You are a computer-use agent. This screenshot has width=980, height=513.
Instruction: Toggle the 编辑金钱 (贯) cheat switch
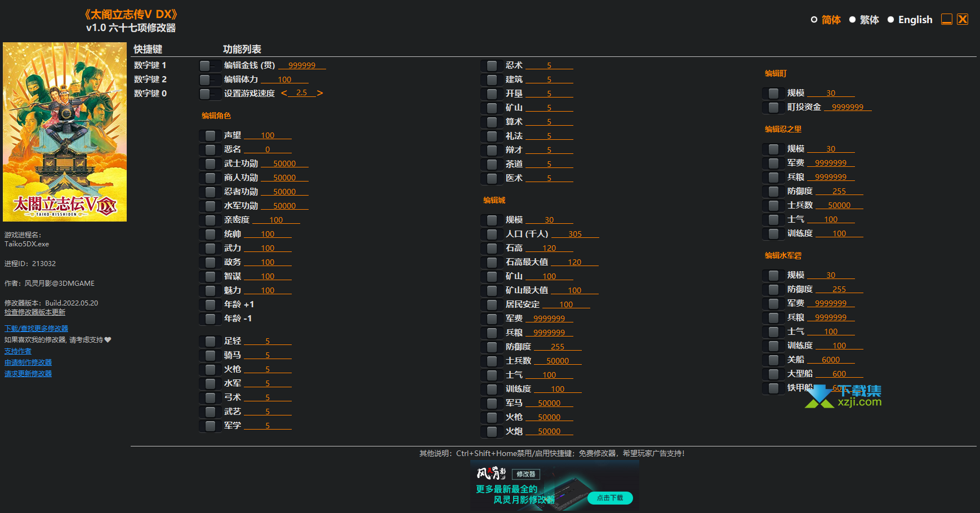click(210, 65)
